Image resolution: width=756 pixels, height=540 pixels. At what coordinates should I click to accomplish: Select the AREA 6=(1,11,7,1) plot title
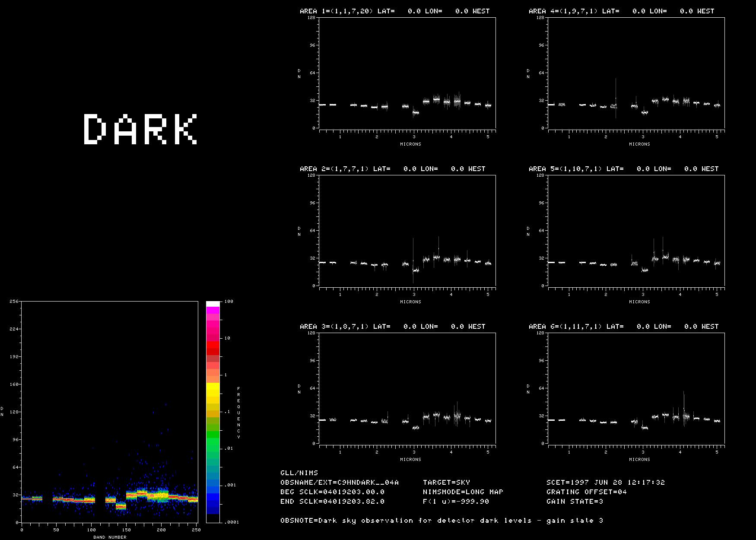pyautogui.click(x=623, y=327)
